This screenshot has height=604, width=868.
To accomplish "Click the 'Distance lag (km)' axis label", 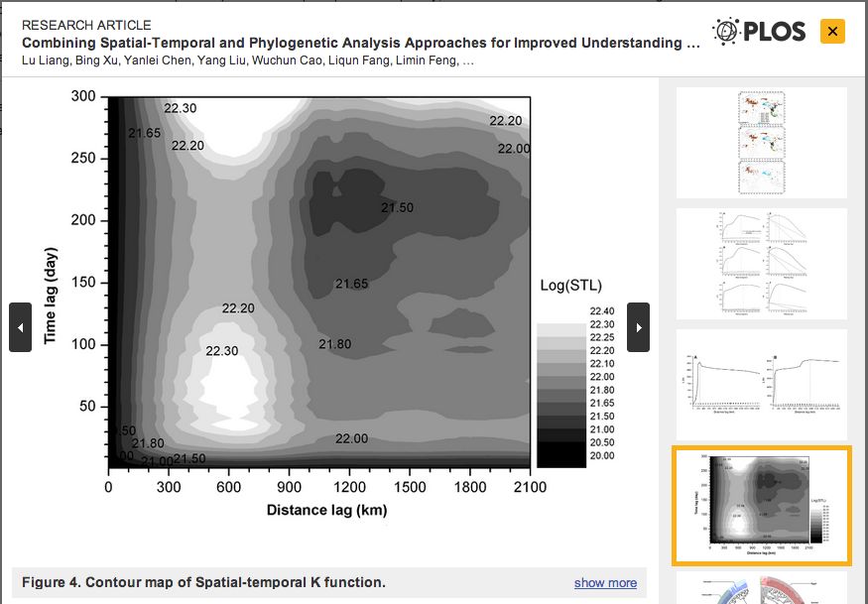I will pos(326,510).
